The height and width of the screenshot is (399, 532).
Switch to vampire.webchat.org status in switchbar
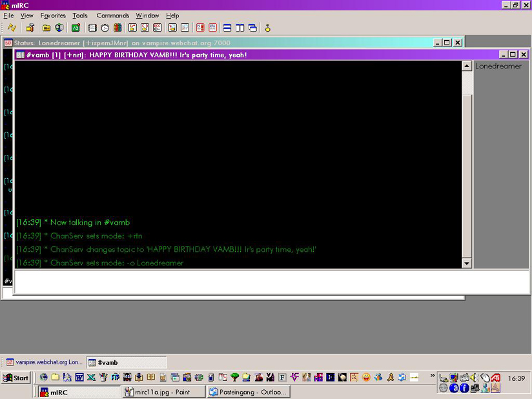[44, 362]
